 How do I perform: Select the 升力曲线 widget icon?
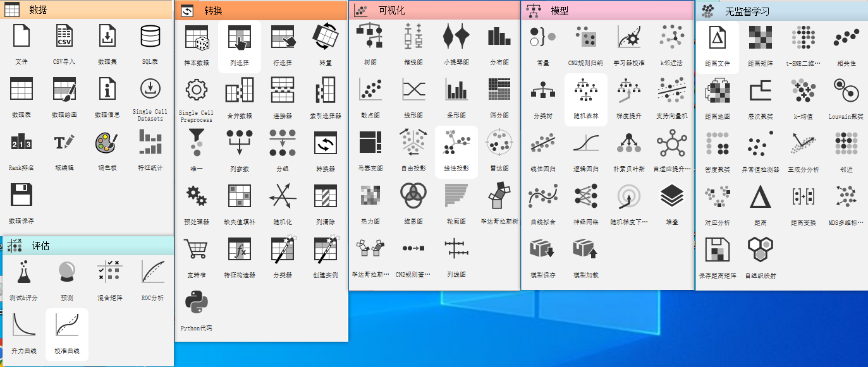point(24,325)
